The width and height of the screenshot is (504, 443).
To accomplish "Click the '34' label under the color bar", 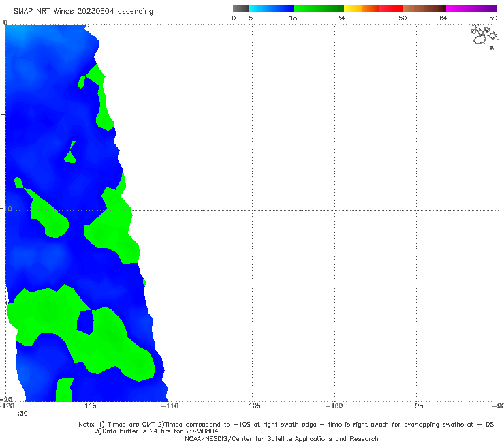I will [x=341, y=18].
